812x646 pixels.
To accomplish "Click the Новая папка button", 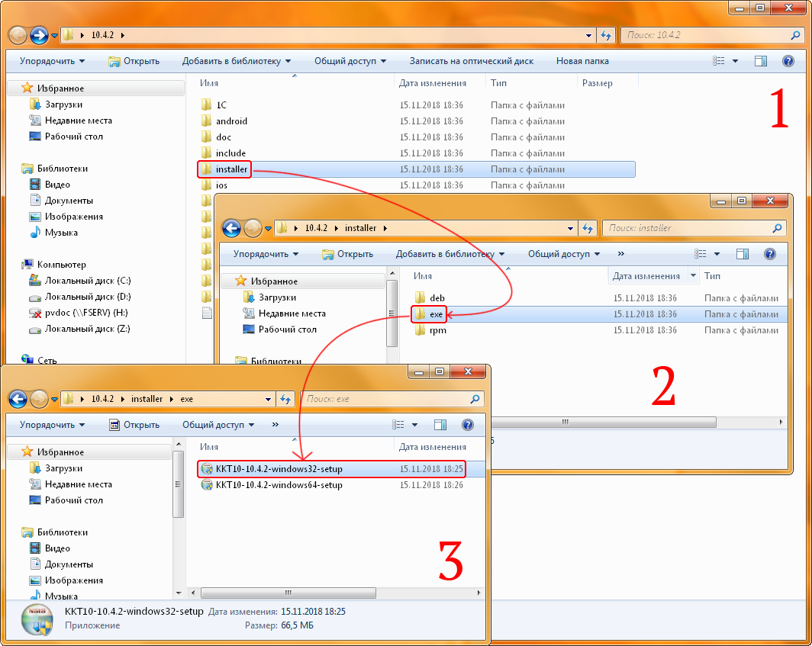I will [582, 61].
